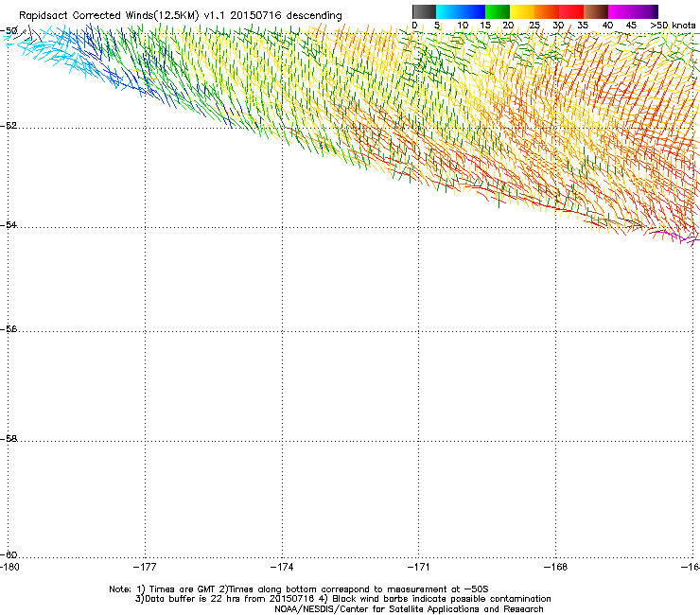Click the brown 35-40 knots legend swatch
Image resolution: width=700 pixels, height=615 pixels.
click(596, 11)
